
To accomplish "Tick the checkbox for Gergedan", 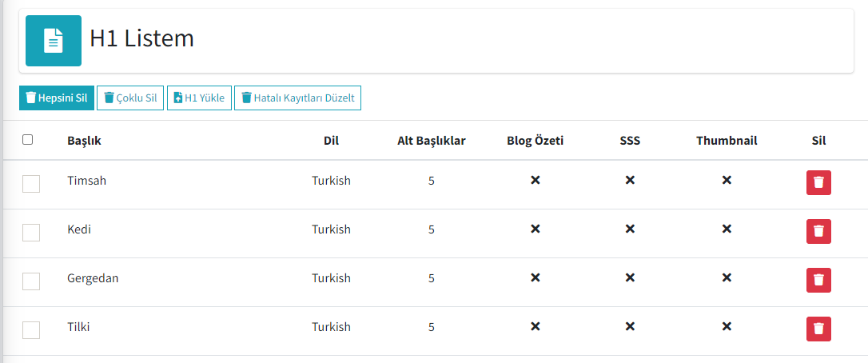I will click(x=31, y=281).
